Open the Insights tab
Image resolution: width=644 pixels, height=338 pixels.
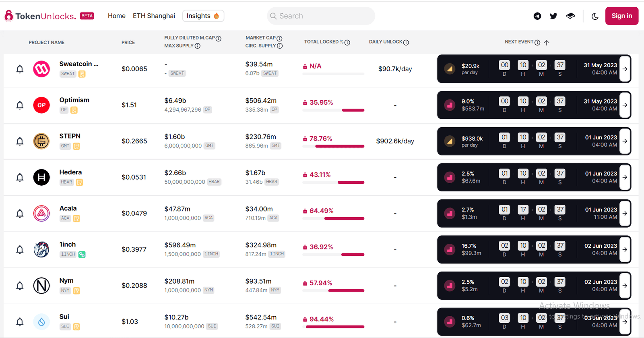203,16
